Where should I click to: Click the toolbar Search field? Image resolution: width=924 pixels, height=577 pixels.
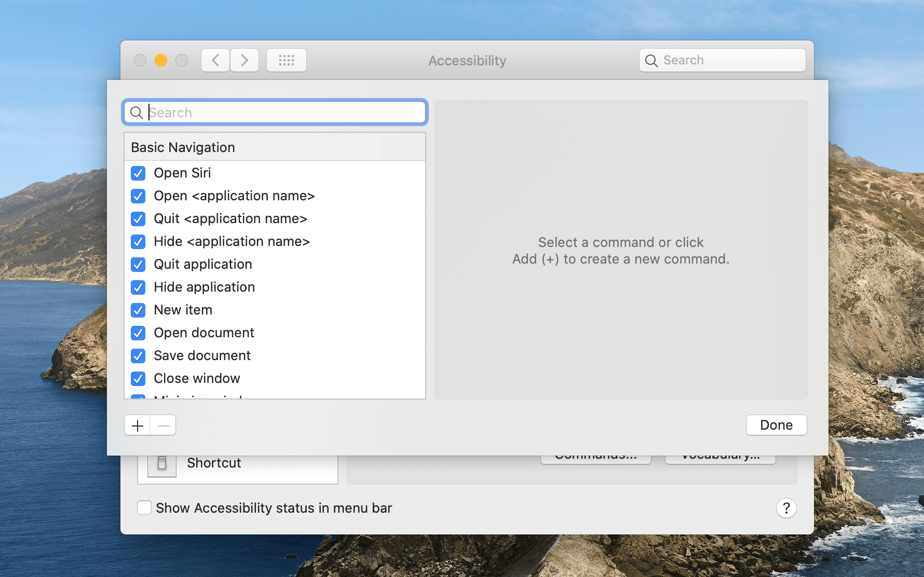click(722, 60)
